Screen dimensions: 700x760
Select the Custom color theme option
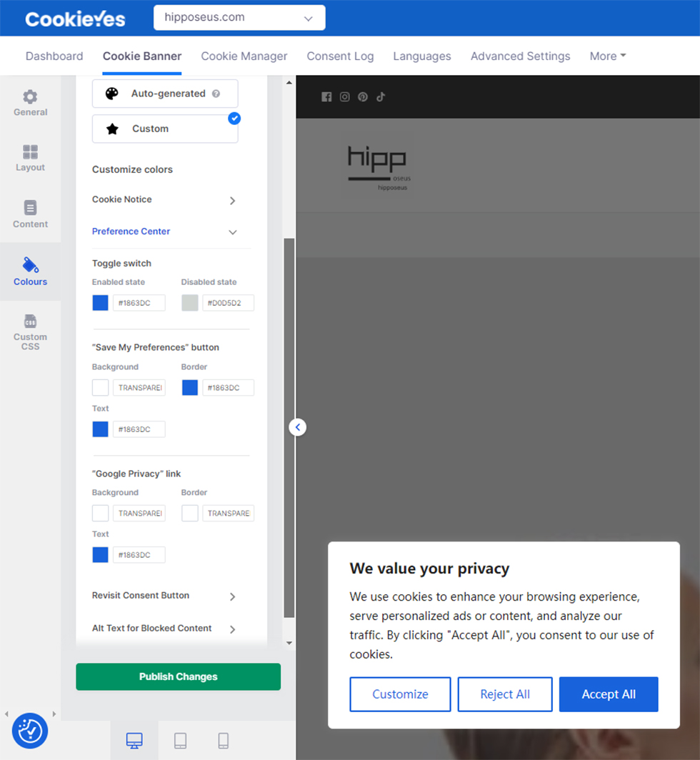tap(165, 129)
